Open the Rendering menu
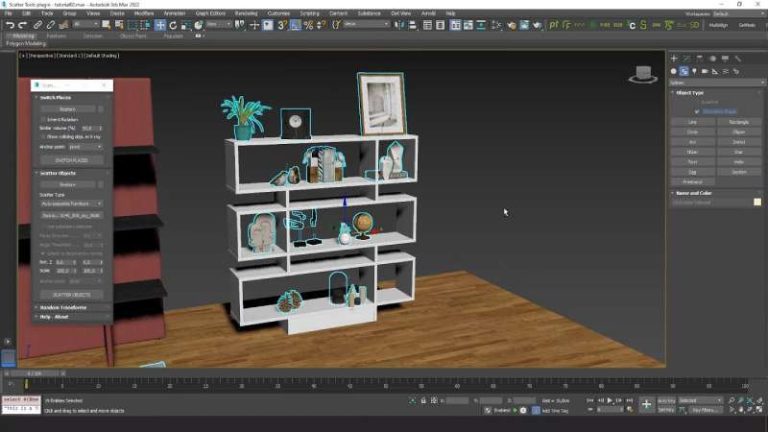768x432 pixels. [245, 13]
